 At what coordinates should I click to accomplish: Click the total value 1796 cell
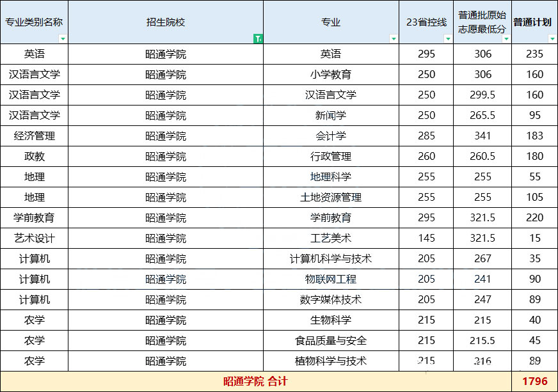(535, 382)
